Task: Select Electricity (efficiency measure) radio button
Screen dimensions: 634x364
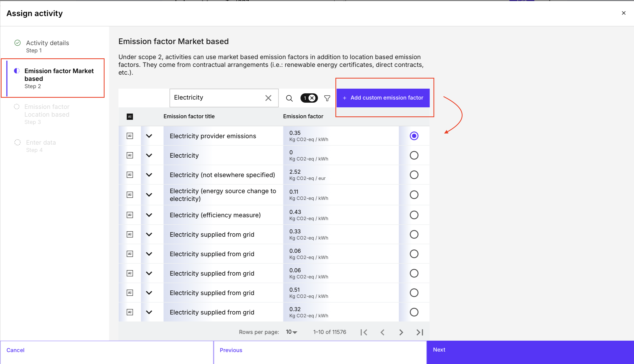Action: tap(414, 215)
